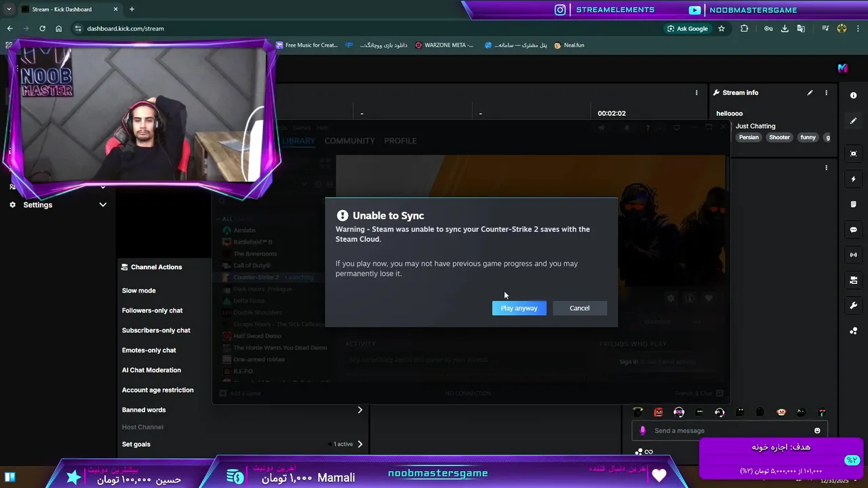
Task: Go to the browser home page
Action: [58, 28]
